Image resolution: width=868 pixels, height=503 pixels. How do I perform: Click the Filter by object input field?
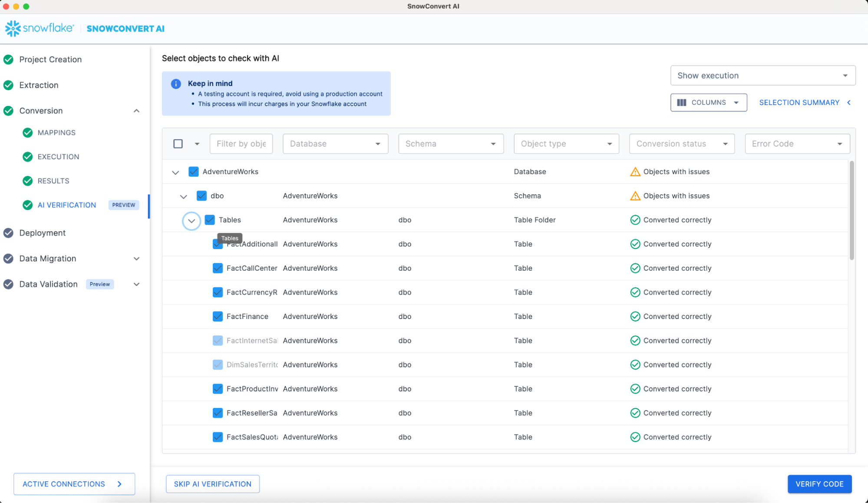pos(241,144)
